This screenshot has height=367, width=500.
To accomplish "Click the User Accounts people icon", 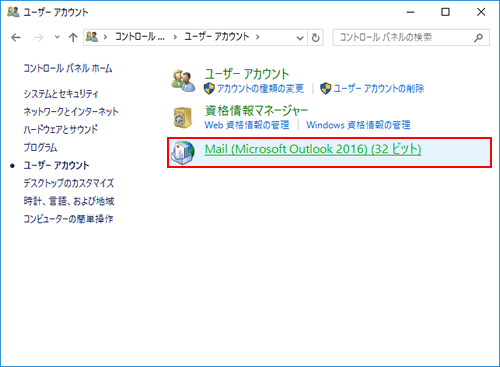I will click(183, 81).
